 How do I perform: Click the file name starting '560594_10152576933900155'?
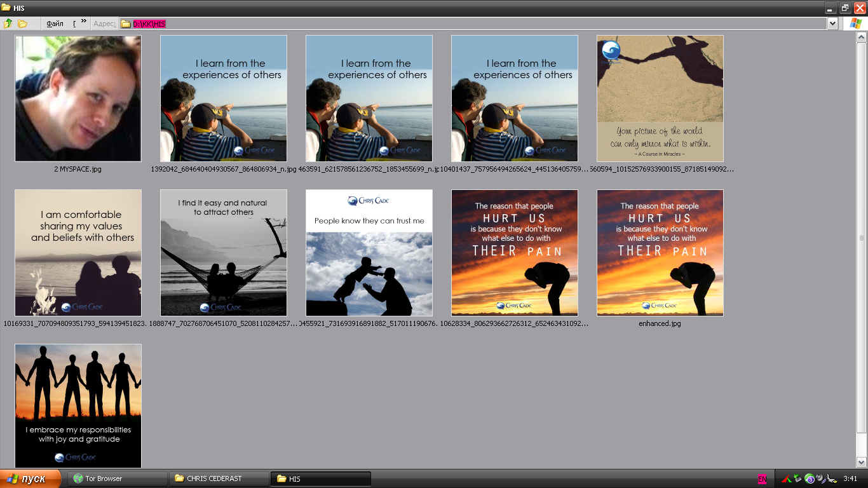coord(661,170)
